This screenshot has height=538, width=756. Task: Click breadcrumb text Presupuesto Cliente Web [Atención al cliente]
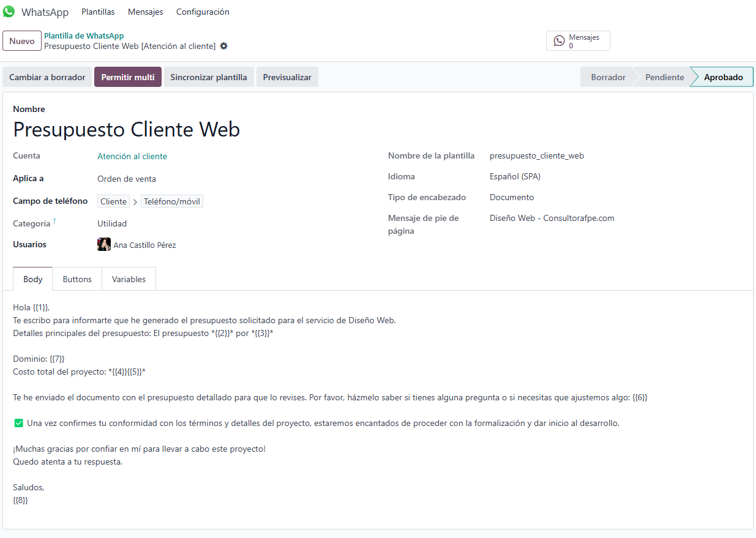click(130, 46)
